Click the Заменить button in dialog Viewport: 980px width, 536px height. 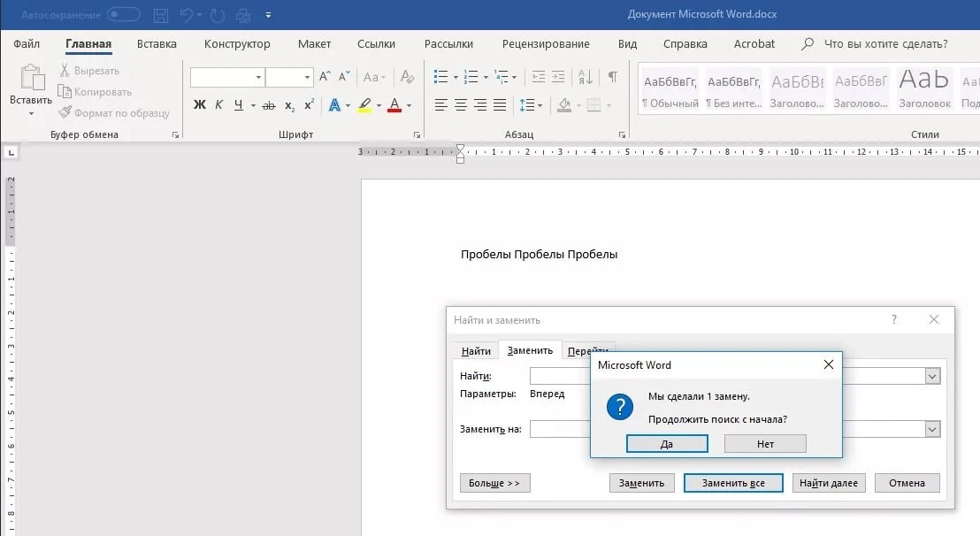(x=642, y=483)
